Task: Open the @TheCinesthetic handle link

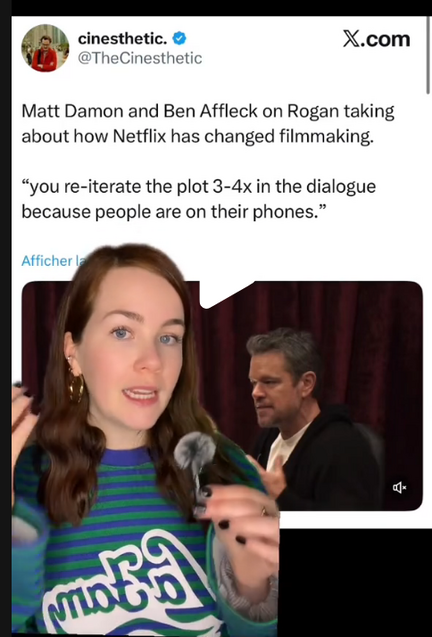Action: click(140, 58)
